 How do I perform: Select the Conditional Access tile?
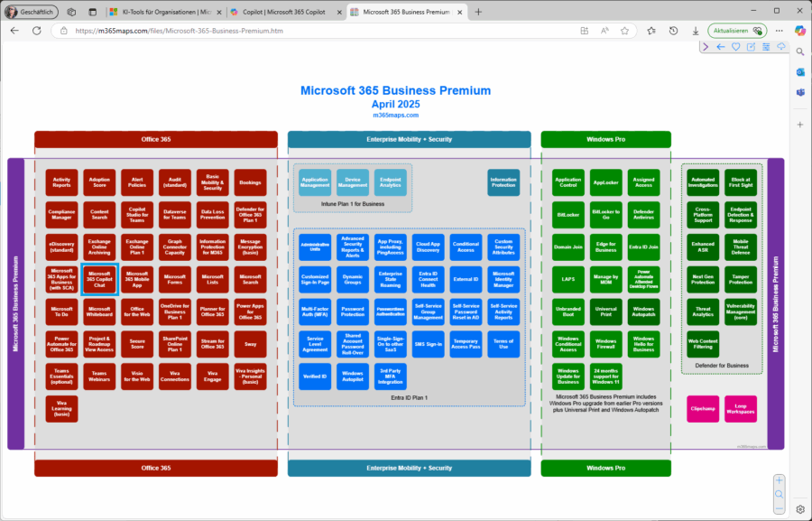tap(466, 247)
